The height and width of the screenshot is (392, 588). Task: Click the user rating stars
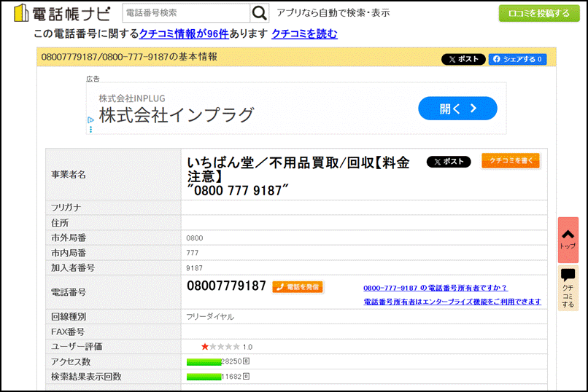coord(220,347)
